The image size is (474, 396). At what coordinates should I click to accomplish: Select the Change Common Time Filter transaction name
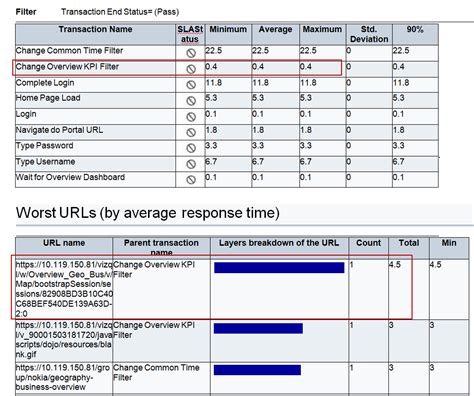tap(69, 51)
